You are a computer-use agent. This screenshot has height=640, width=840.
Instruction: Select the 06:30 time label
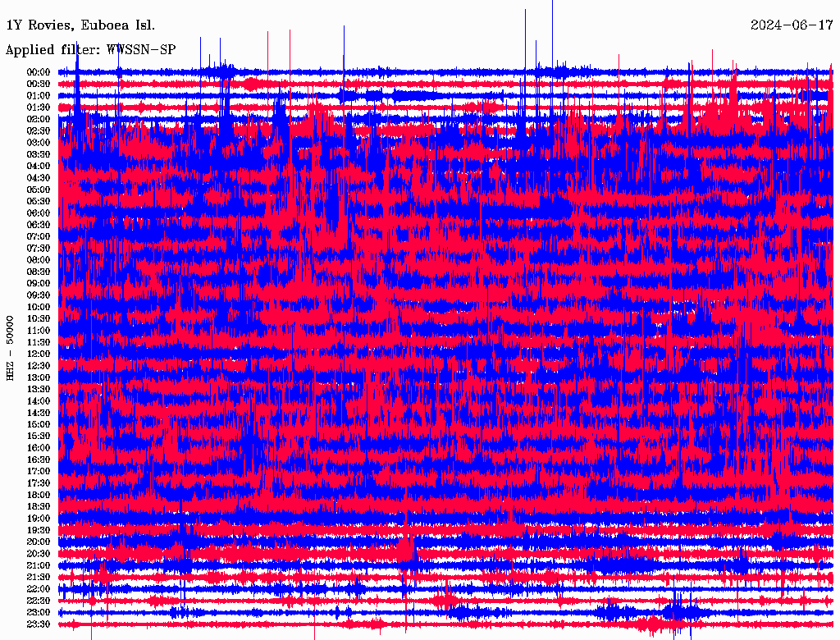(x=39, y=225)
